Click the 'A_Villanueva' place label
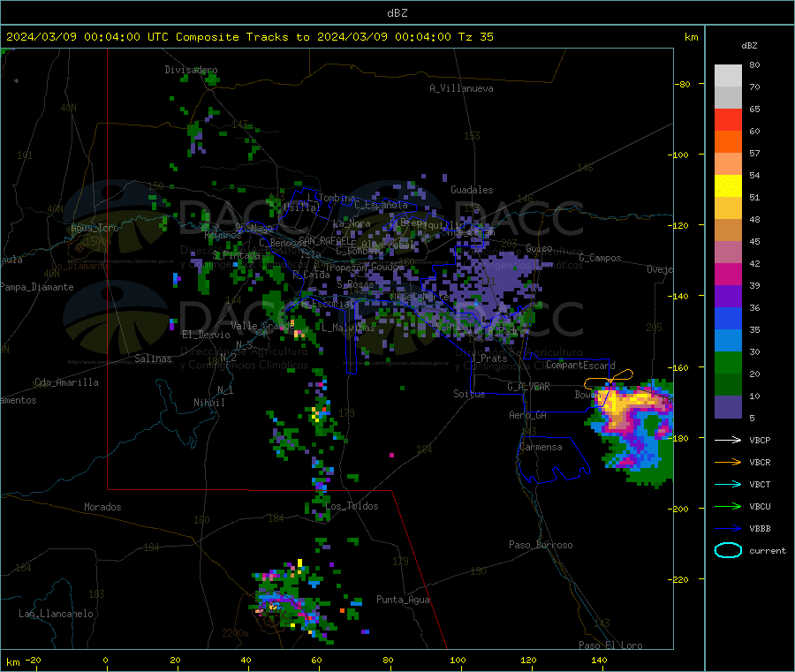The width and height of the screenshot is (795, 672). (x=461, y=88)
